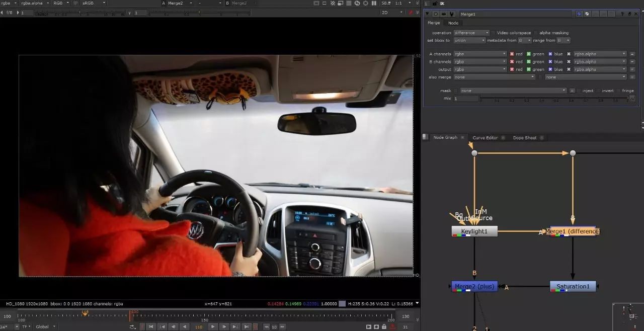Click the refresh viewer icon
The image size is (644, 331).
point(357,3)
